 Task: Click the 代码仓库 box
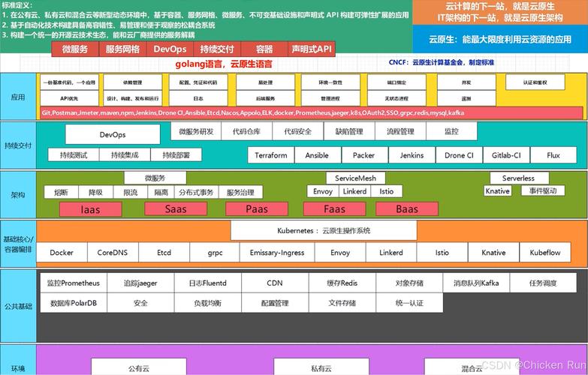pos(246,131)
